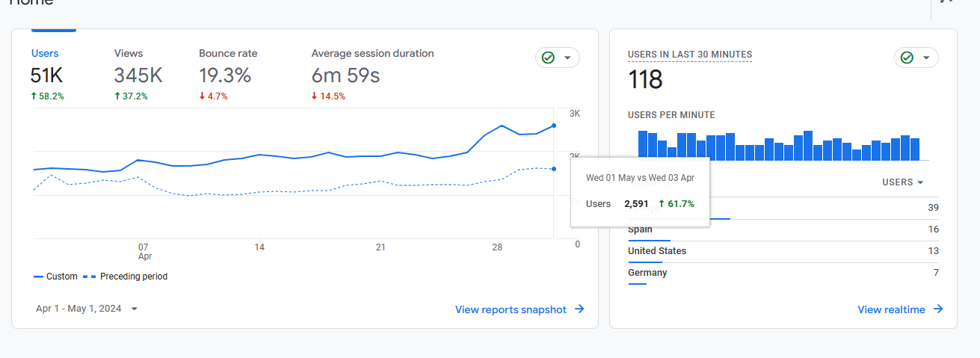Click the solid line Custom legend marker
980x358 pixels.
[x=38, y=277]
